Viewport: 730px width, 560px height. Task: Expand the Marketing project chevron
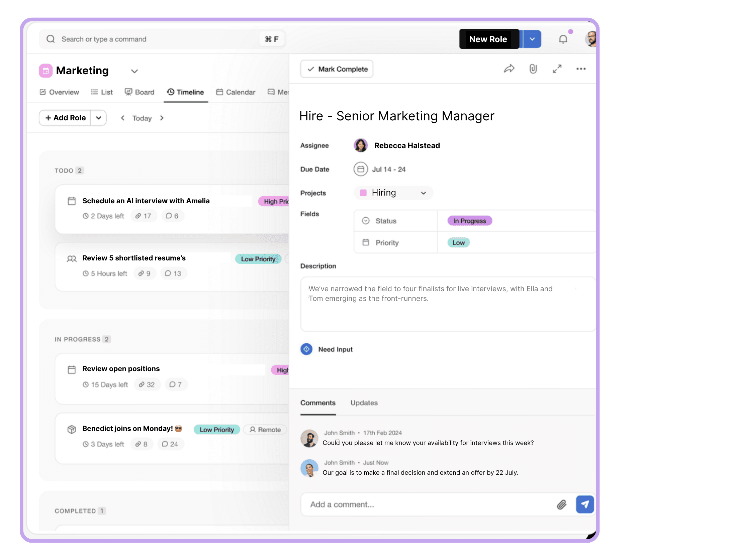[134, 71]
